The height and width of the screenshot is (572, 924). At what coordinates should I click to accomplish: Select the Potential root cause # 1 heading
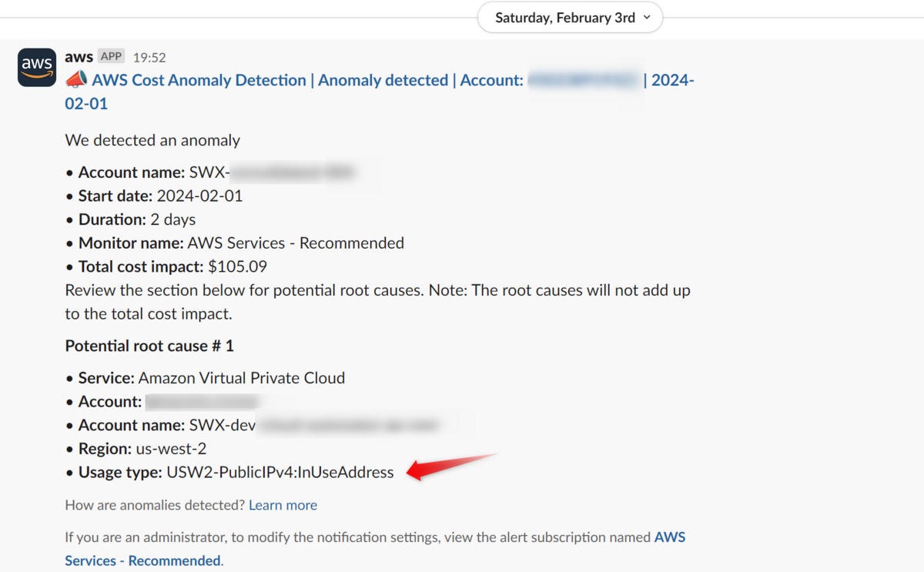(x=149, y=346)
